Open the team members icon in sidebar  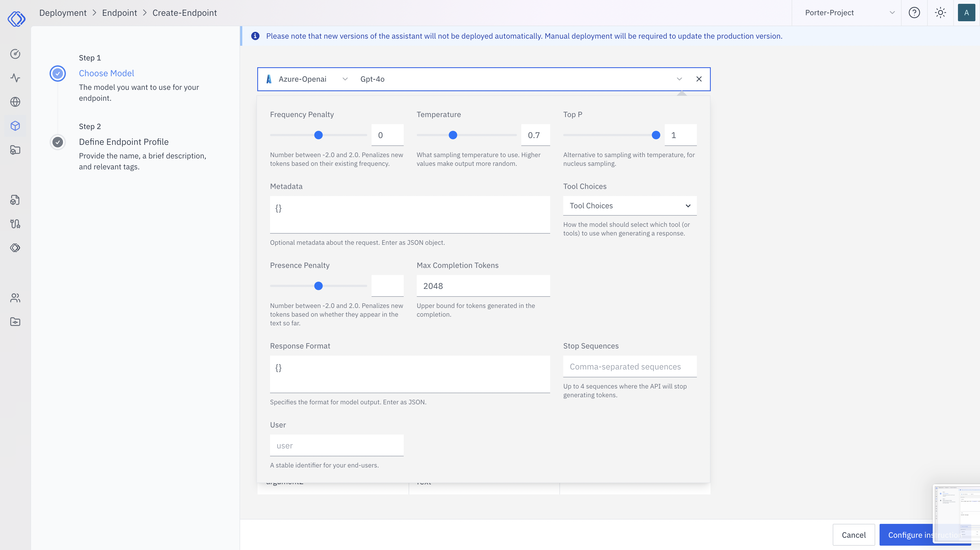pyautogui.click(x=15, y=298)
